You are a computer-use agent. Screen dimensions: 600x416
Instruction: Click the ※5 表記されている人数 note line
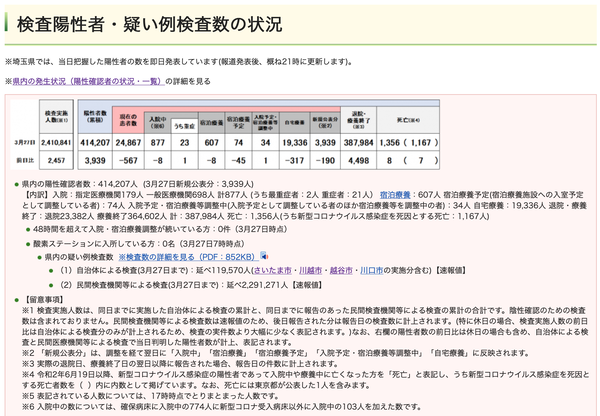(150, 396)
